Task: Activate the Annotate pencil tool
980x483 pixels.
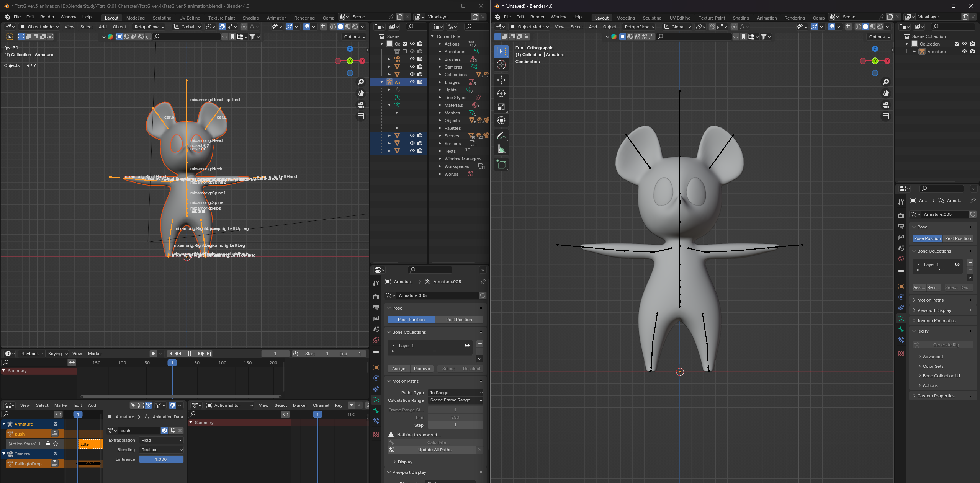Action: click(501, 135)
